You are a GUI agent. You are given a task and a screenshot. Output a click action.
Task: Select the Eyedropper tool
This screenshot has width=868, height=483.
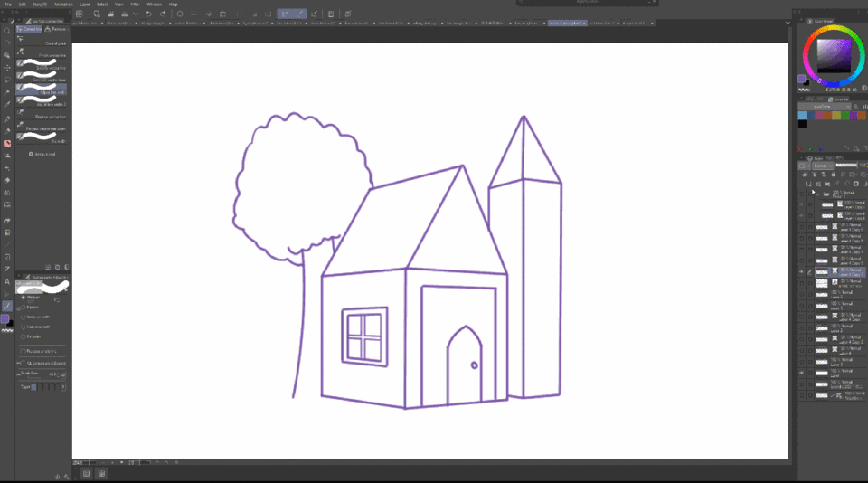click(7, 104)
